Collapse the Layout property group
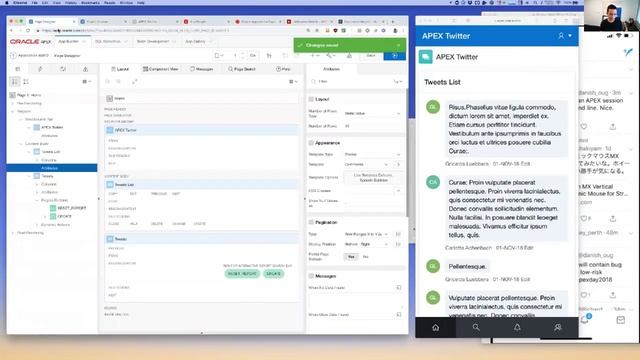Viewport: 640px width, 360px height. [311, 99]
